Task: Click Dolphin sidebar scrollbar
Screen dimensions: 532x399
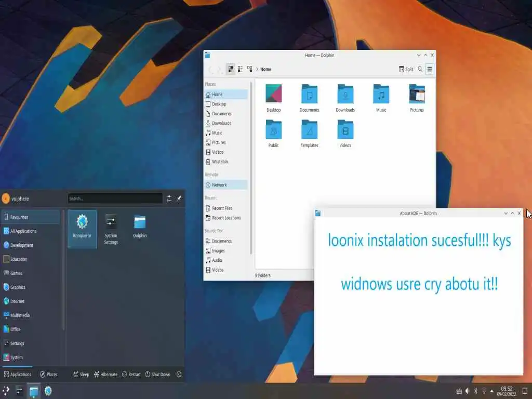Action: click(x=251, y=168)
